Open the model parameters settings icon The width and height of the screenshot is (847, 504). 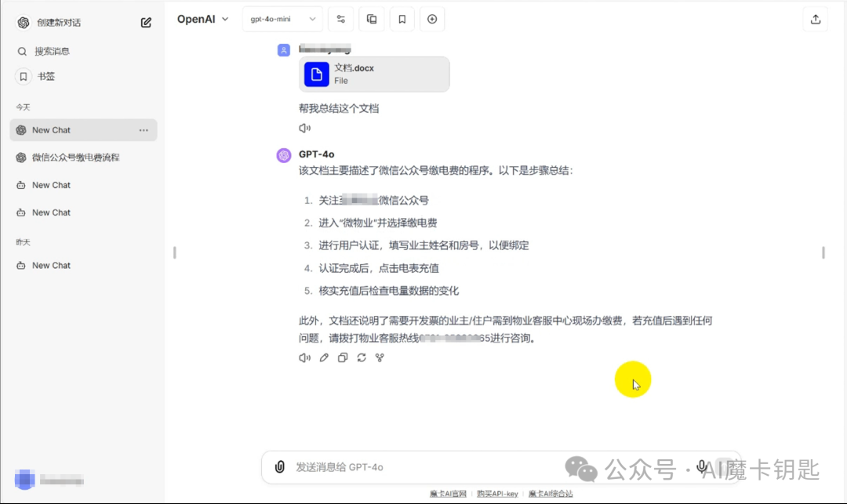[341, 19]
